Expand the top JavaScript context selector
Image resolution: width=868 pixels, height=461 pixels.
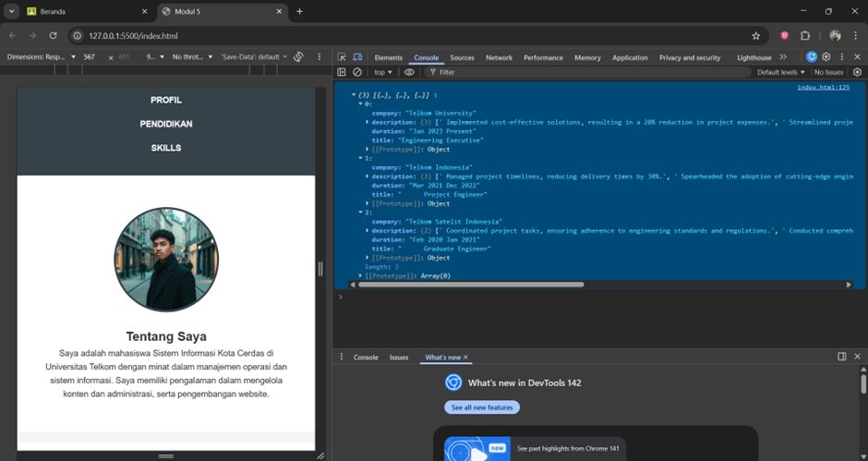[382, 72]
